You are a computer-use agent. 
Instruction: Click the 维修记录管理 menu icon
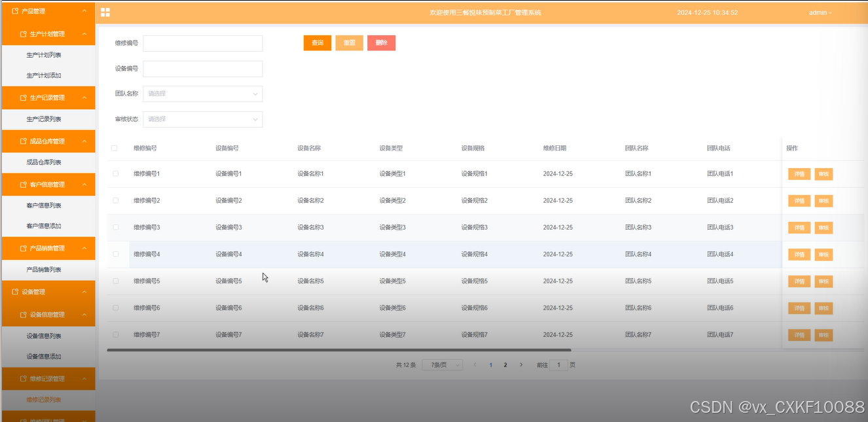(x=24, y=379)
